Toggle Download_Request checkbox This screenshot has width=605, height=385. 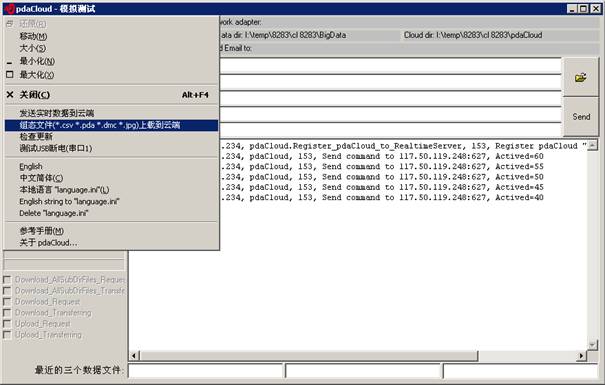7,302
